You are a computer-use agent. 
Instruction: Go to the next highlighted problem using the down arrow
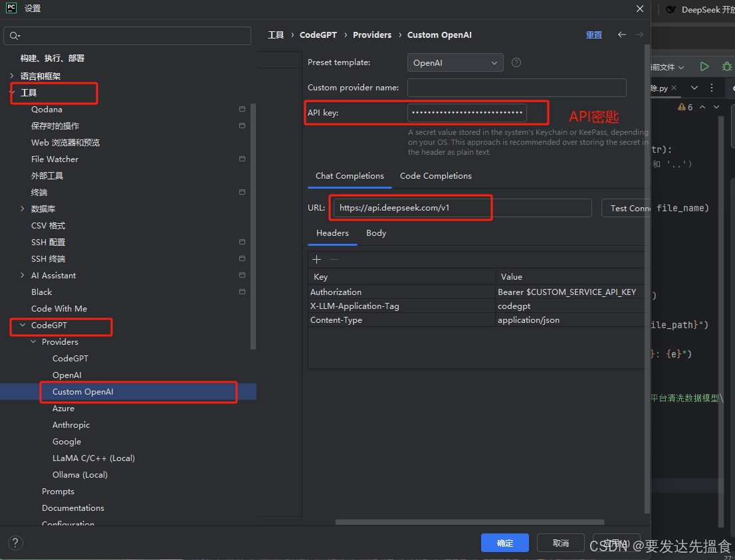coord(716,108)
